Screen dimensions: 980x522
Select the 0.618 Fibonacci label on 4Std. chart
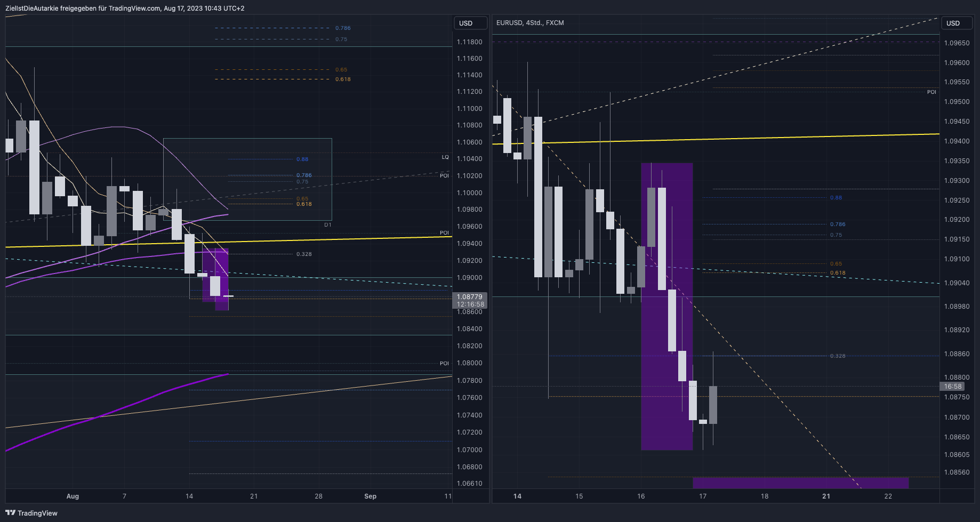(x=838, y=273)
